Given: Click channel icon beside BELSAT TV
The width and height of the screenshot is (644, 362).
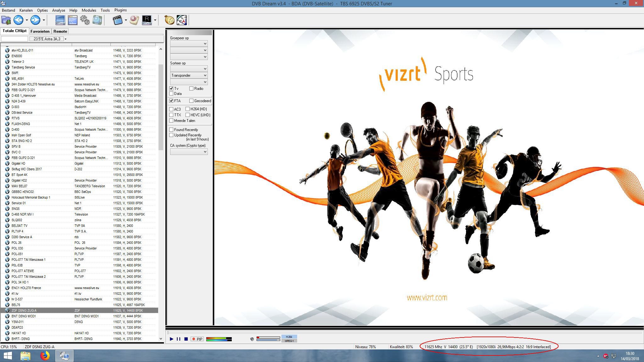Looking at the screenshot, I should tap(7, 226).
